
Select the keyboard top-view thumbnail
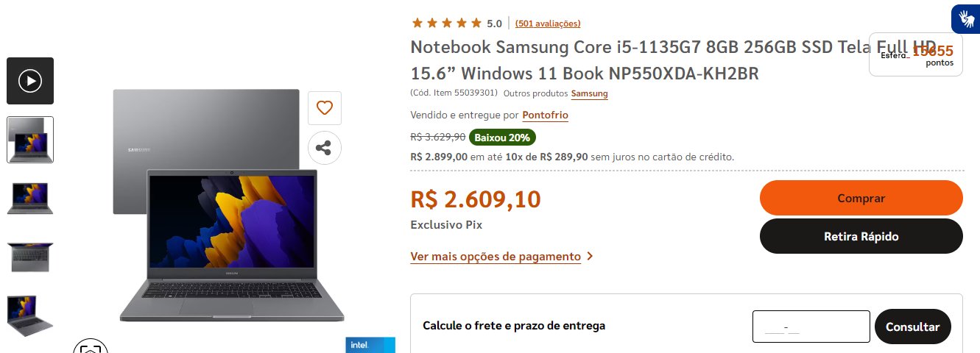pos(30,257)
